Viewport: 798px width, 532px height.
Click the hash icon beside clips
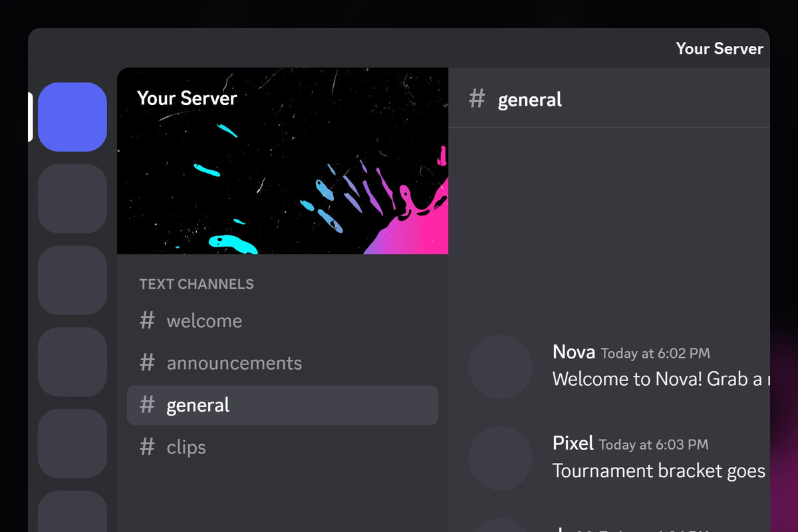pyautogui.click(x=147, y=447)
